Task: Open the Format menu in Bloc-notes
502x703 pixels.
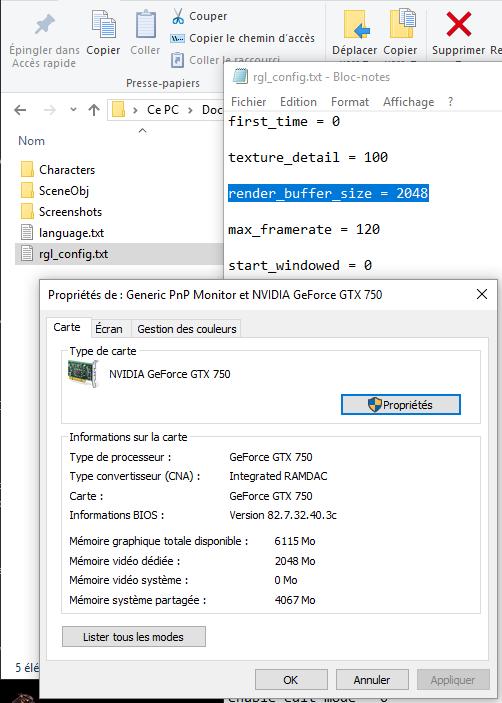Action: 350,102
